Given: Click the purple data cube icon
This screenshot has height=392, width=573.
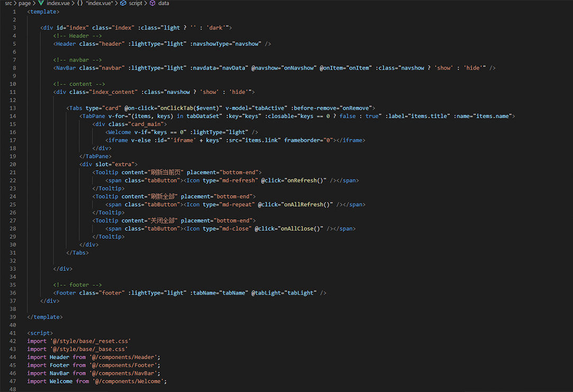Looking at the screenshot, I should coord(153,3).
